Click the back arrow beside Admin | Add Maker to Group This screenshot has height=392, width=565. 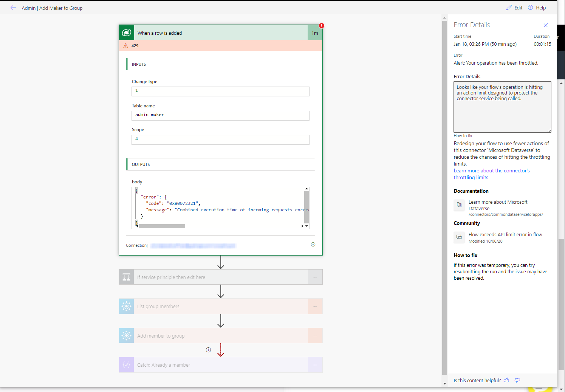[x=13, y=8]
